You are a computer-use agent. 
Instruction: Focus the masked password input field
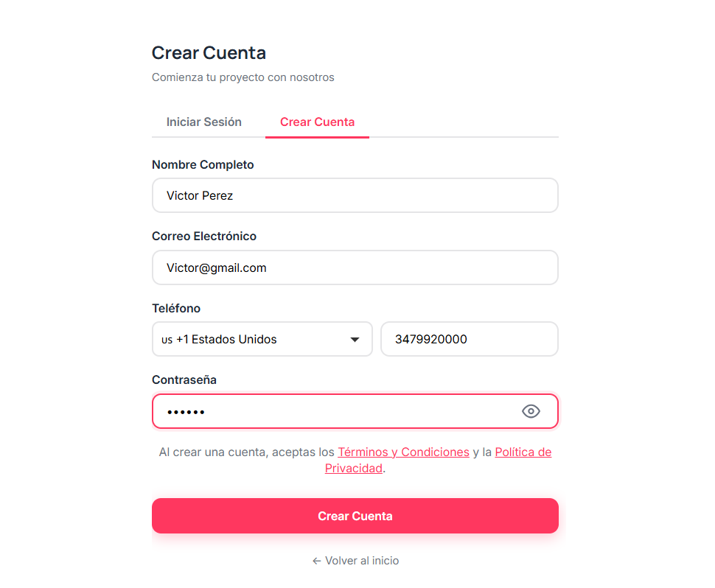pyautogui.click(x=332, y=411)
